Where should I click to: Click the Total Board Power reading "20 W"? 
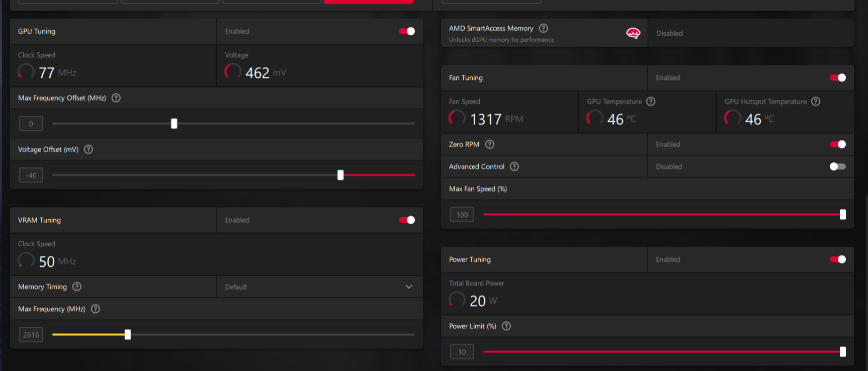483,301
